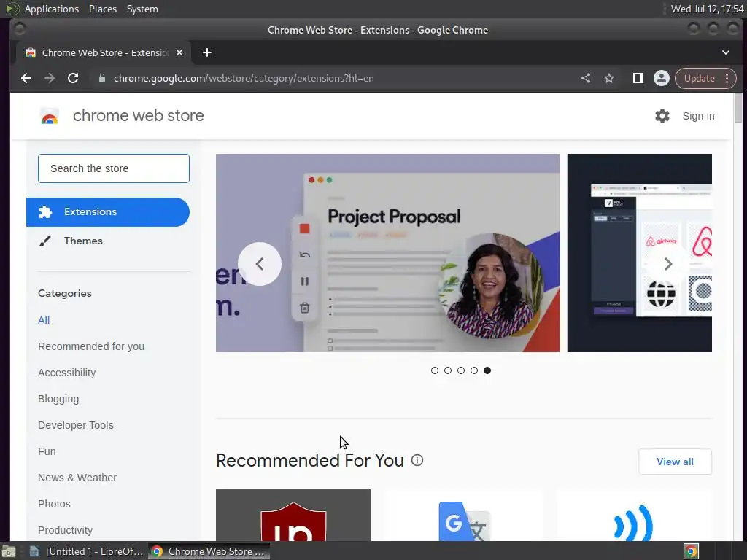Open the Applications menu
The width and height of the screenshot is (747, 560).
[x=52, y=9]
